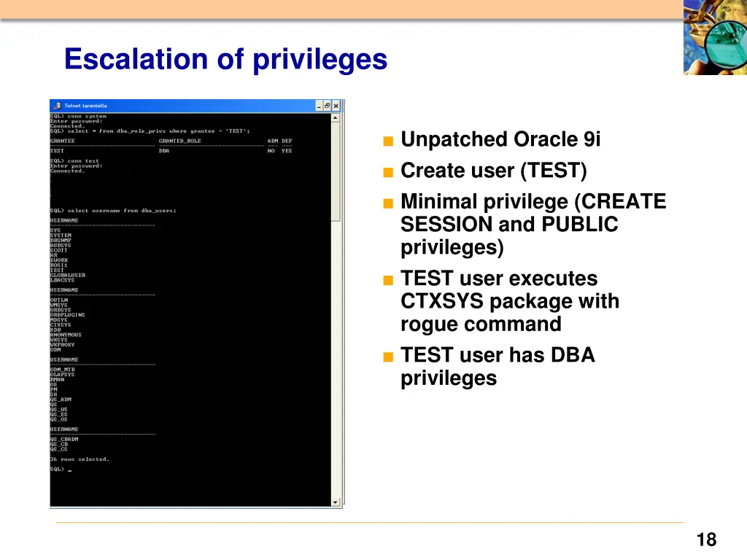
Task: Click the ANONYMOUS username row
Action: coord(66,335)
